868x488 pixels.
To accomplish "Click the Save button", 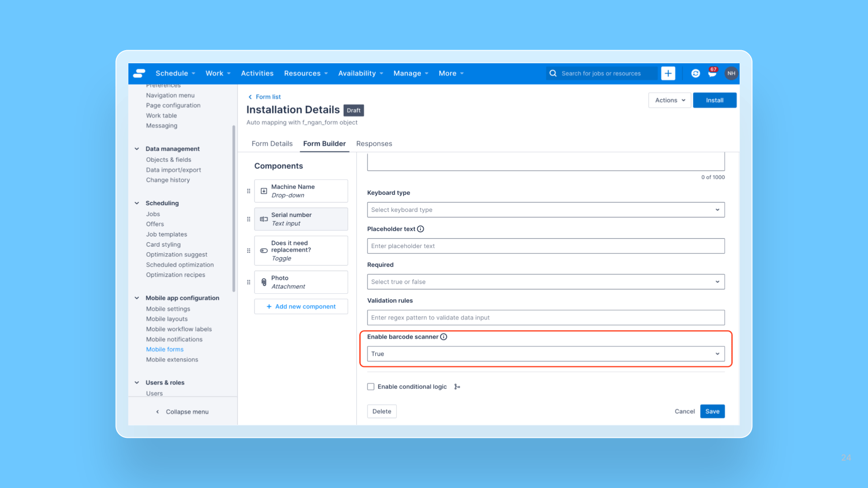I will coord(712,412).
